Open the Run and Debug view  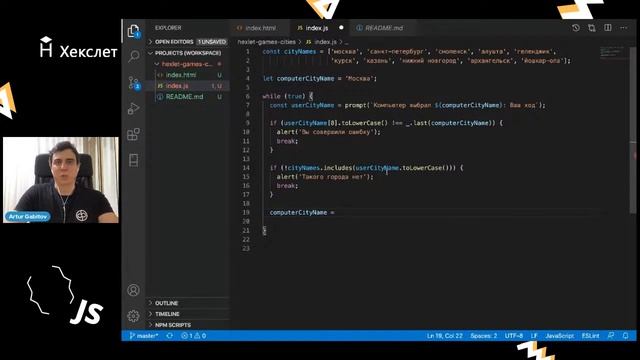[x=133, y=109]
